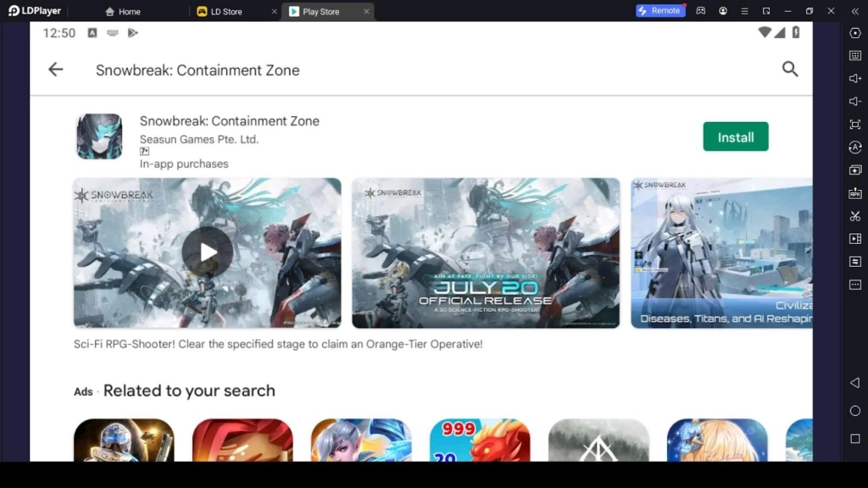Viewport: 868px width, 488px height.
Task: Click the 12:50 clock in status bar
Action: 59,33
